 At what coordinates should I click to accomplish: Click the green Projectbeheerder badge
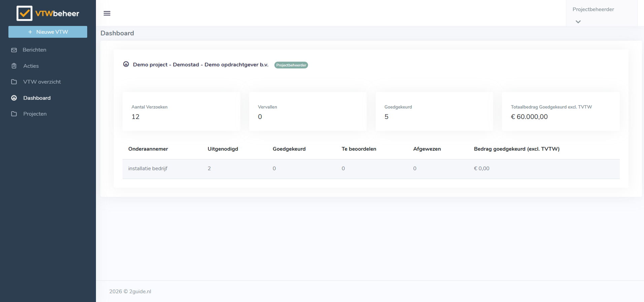(291, 65)
